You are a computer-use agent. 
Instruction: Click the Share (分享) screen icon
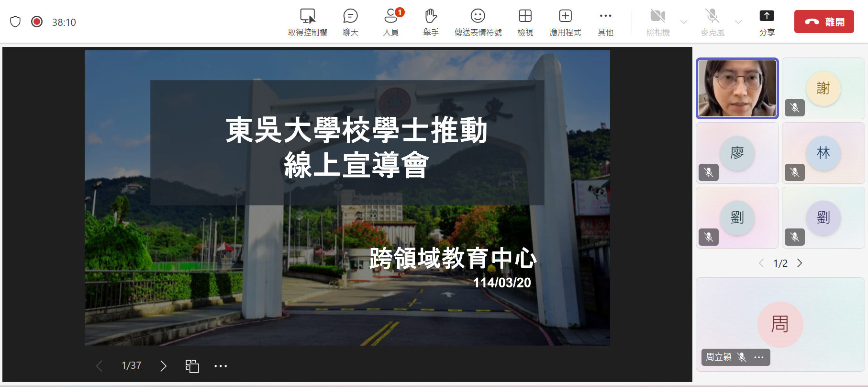click(767, 16)
